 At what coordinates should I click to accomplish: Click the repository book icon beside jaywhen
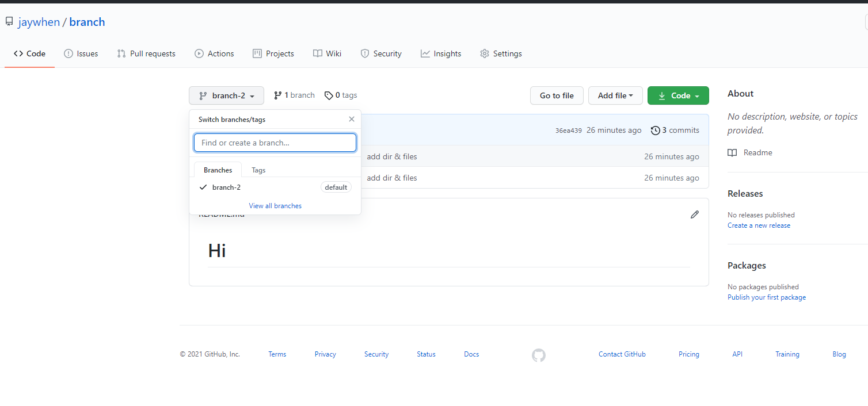pos(9,22)
